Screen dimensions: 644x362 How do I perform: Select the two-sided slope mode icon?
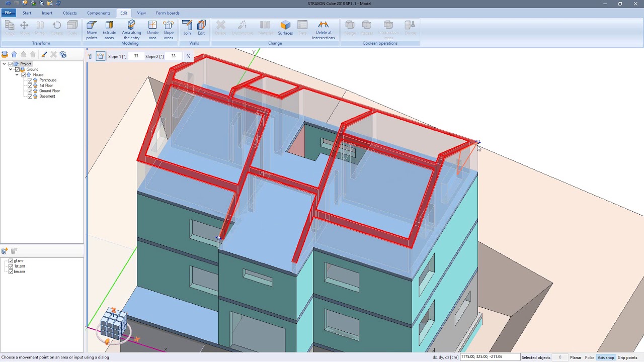(x=100, y=56)
